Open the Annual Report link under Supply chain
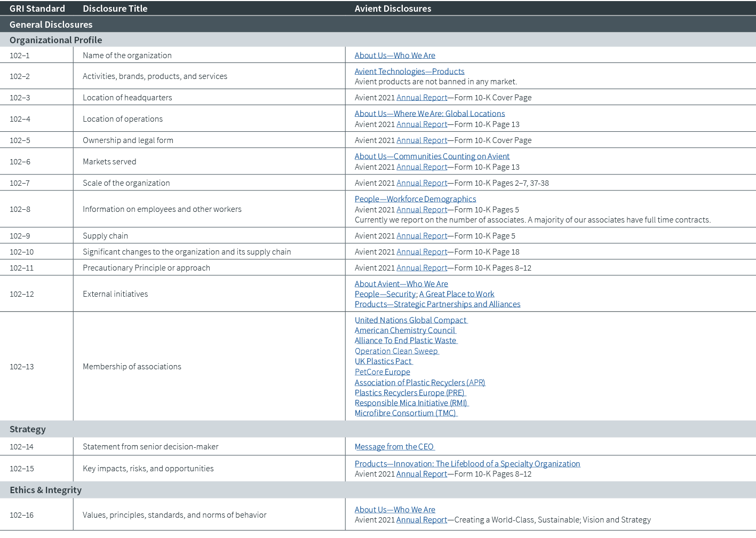The height and width of the screenshot is (538, 756). coord(421,235)
